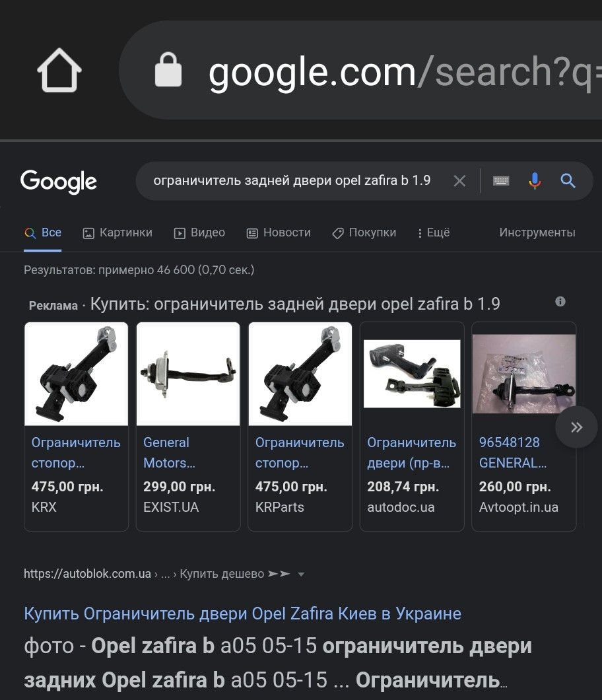
Task: Tap the padlock site security icon
Action: (168, 70)
